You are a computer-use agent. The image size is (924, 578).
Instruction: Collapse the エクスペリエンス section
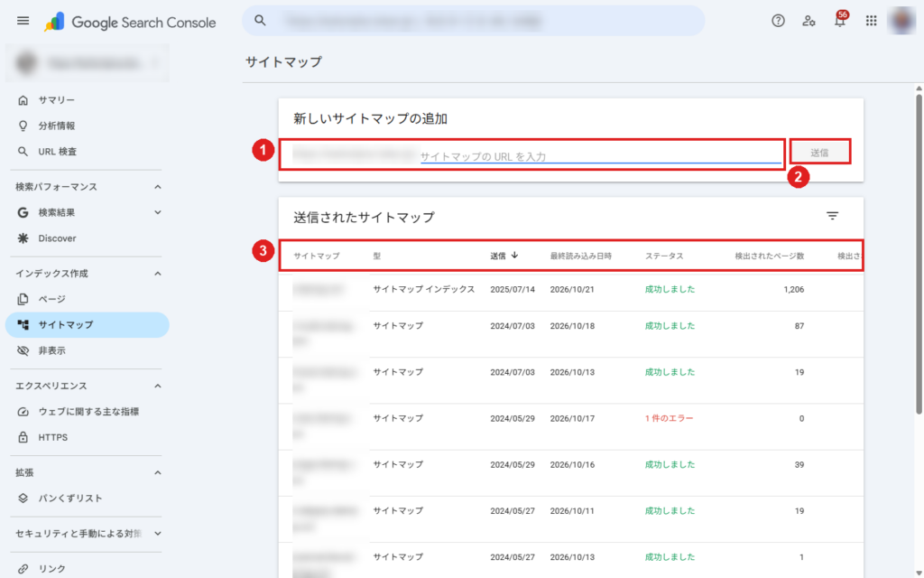(157, 386)
